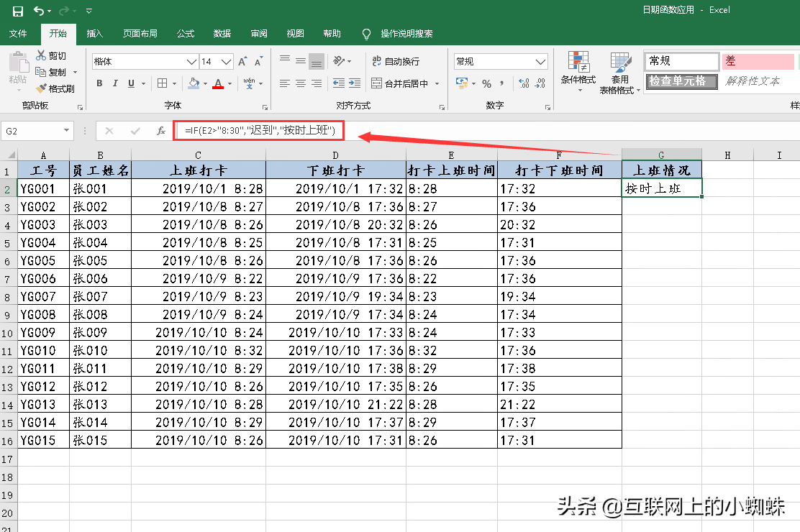Screen dimensions: 800x532
Task: Click decrease indent icon
Action: click(x=339, y=83)
